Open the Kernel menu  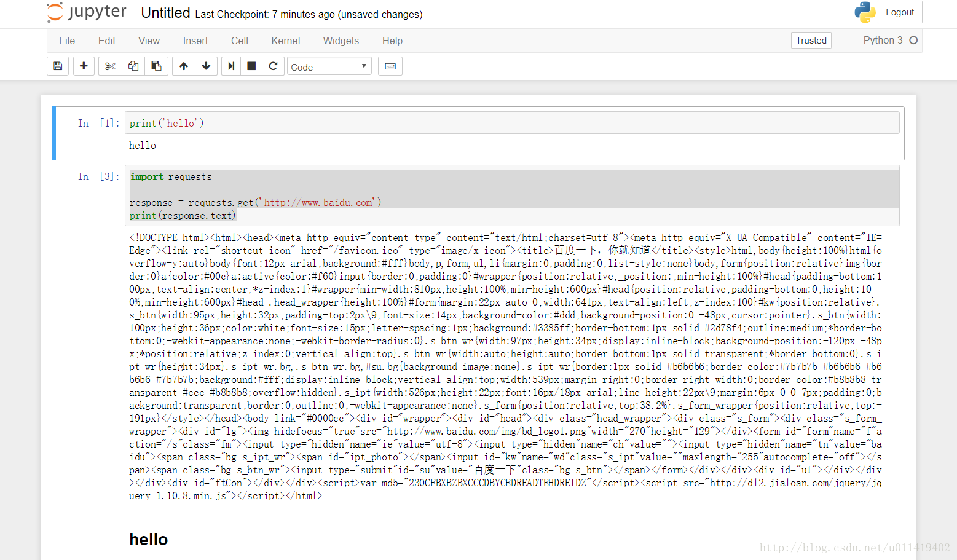(286, 41)
